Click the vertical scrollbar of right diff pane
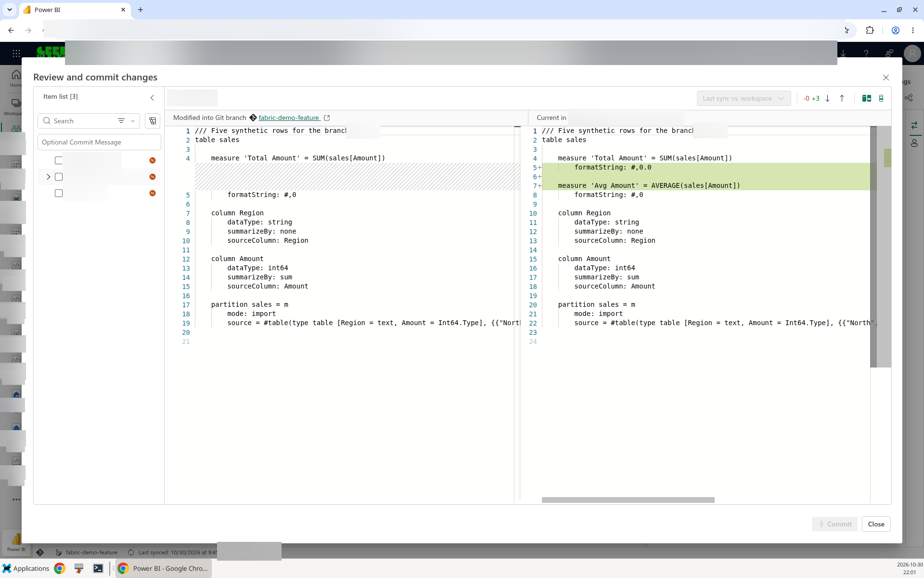Viewport: 924px width, 578px height. (873, 247)
